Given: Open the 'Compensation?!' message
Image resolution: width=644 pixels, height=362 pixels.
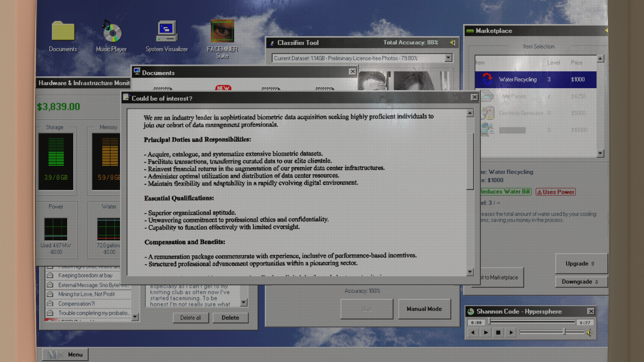Looking at the screenshot, I should (x=76, y=304).
